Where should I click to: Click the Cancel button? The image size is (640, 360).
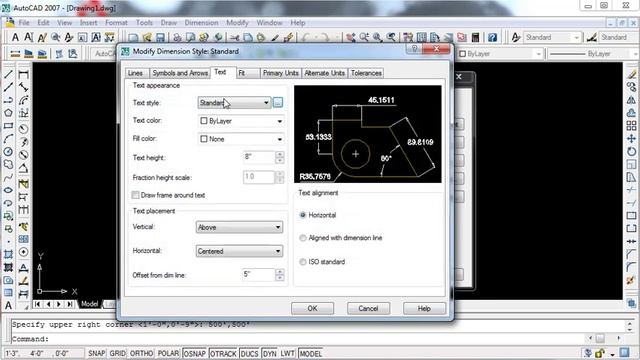pos(368,309)
